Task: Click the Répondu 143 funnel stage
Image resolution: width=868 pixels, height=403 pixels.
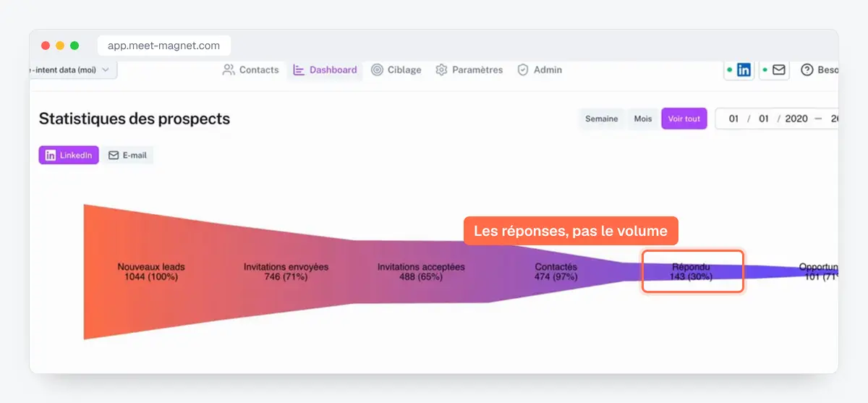Action: pyautogui.click(x=691, y=272)
